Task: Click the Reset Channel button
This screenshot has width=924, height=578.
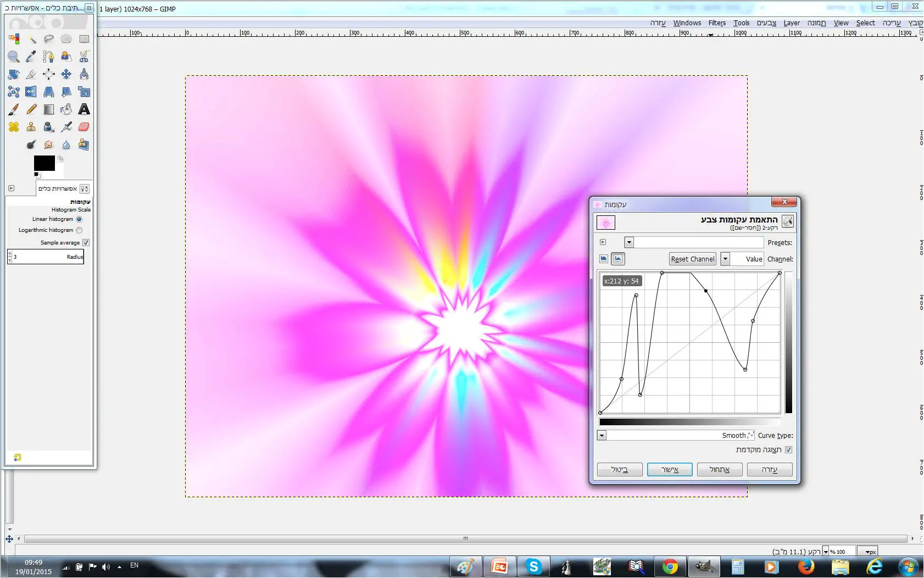Action: coord(692,259)
